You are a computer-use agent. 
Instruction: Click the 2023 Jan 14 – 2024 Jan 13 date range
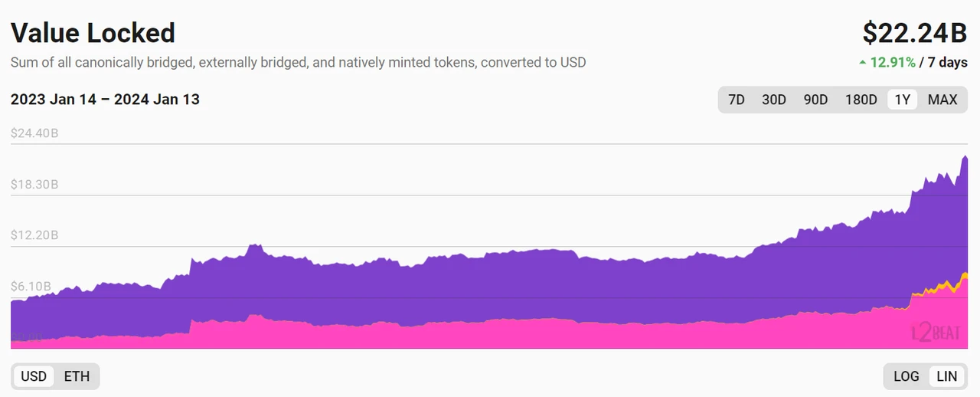point(105,100)
